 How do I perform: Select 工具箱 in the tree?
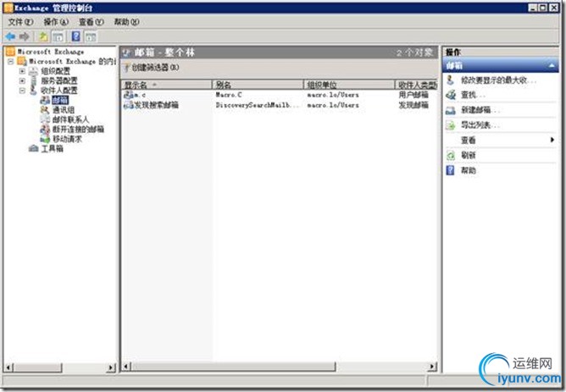click(x=53, y=148)
